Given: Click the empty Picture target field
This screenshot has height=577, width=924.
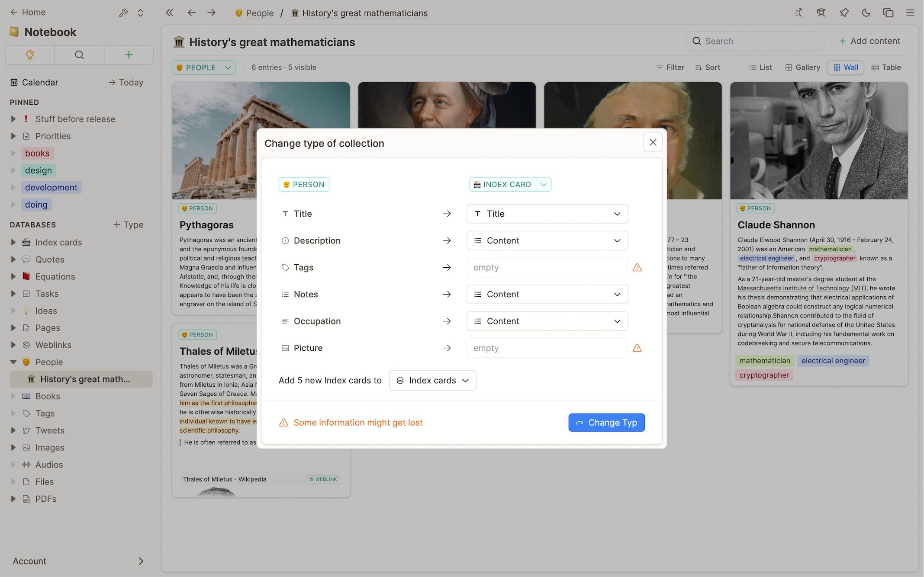Looking at the screenshot, I should point(547,348).
